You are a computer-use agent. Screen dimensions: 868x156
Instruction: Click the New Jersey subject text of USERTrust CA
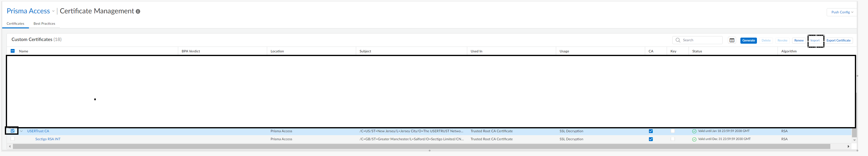point(412,131)
